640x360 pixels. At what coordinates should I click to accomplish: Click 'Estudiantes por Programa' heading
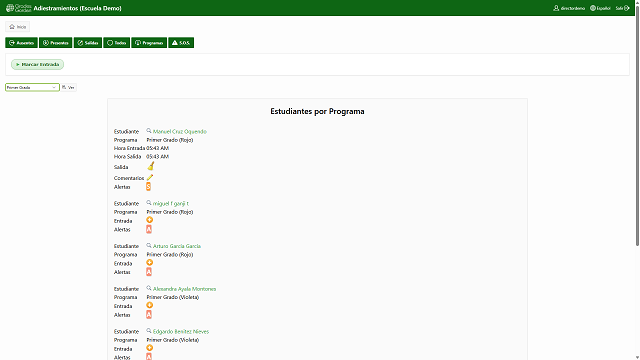pyautogui.click(x=317, y=111)
